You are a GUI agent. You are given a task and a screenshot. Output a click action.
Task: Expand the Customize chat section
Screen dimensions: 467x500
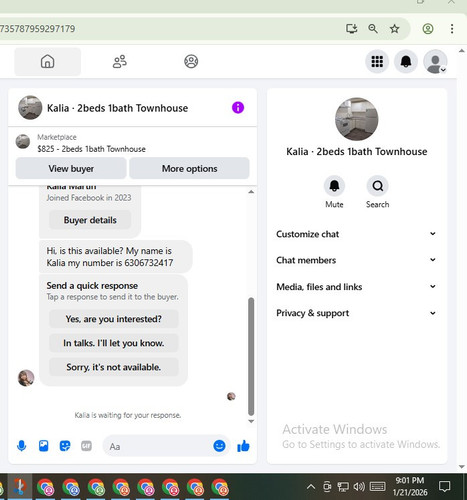click(x=356, y=234)
